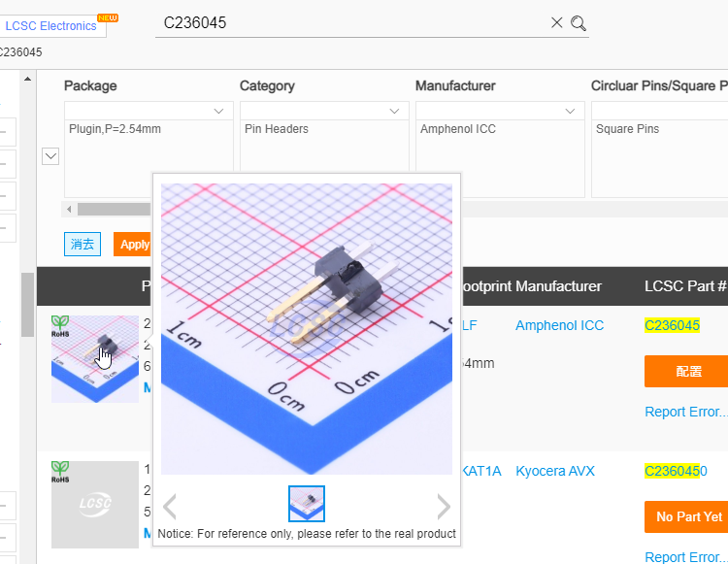Click Report Error for Kyocera AVX part
Image resolution: width=728 pixels, height=564 pixels.
(x=685, y=556)
